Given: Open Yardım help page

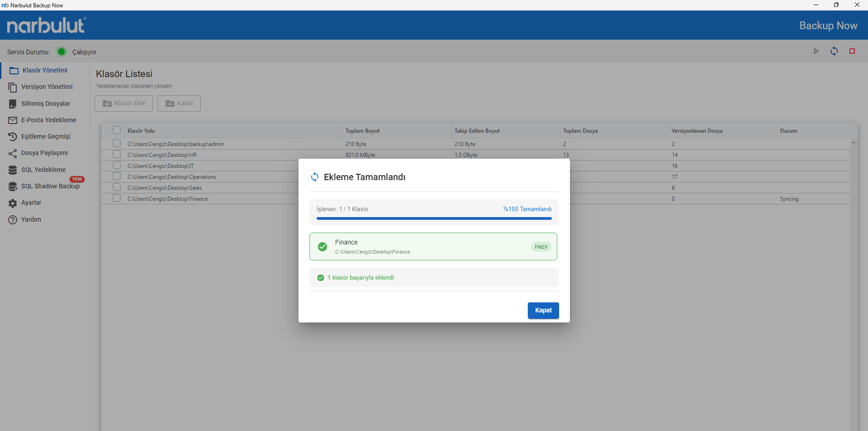Looking at the screenshot, I should [31, 219].
